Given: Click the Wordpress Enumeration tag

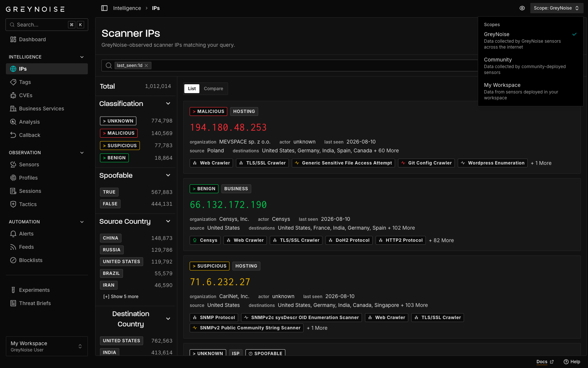Looking at the screenshot, I should click(x=493, y=163).
